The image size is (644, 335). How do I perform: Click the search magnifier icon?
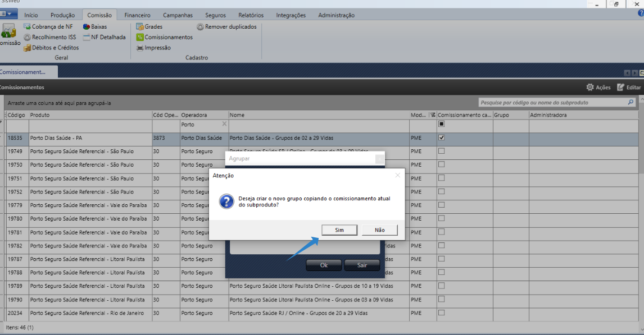[631, 102]
